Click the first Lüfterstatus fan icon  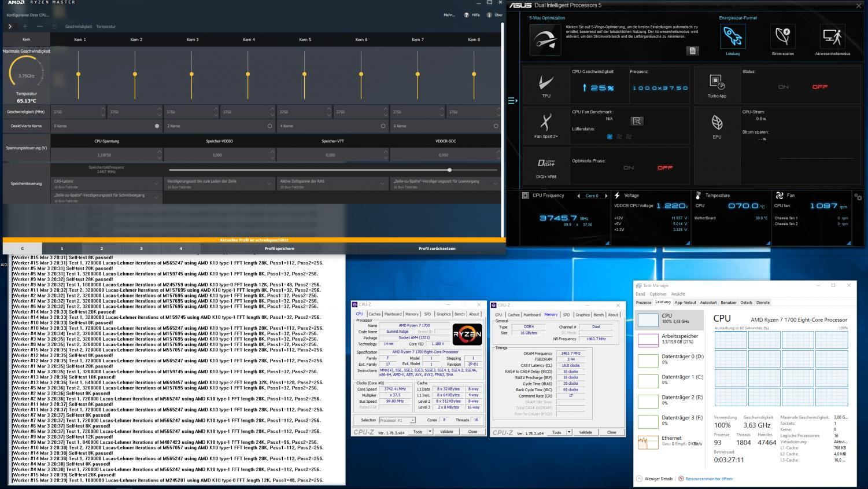[610, 137]
